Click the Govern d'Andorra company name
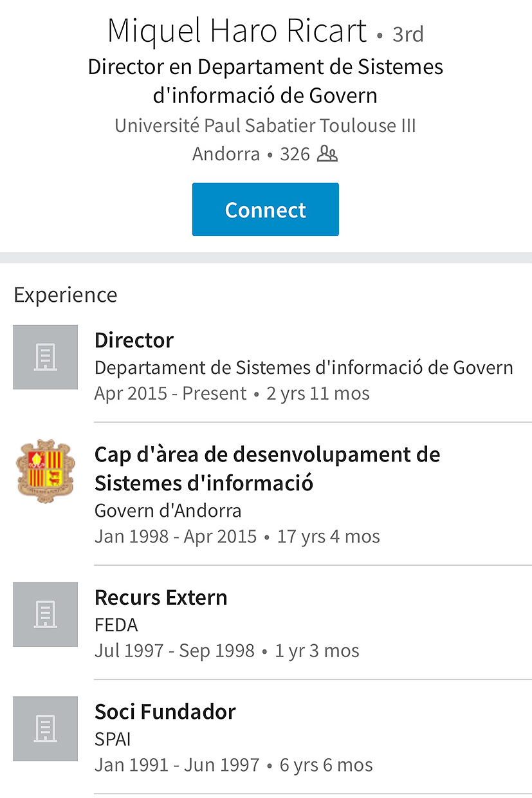 168,511
